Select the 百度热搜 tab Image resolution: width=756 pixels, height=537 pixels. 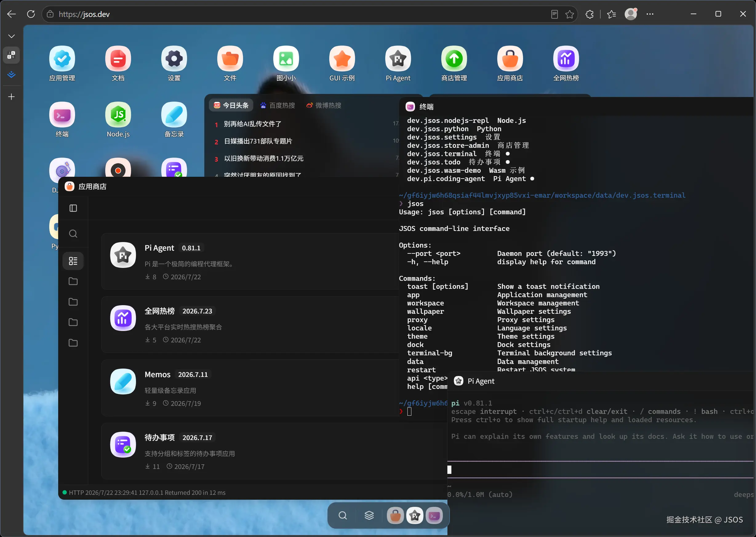(x=278, y=105)
